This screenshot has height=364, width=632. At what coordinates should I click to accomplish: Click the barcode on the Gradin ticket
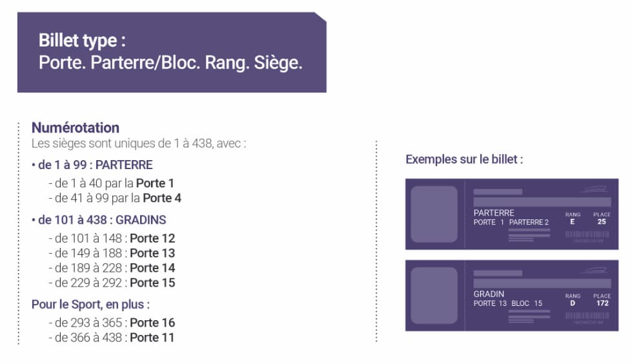coord(587,316)
